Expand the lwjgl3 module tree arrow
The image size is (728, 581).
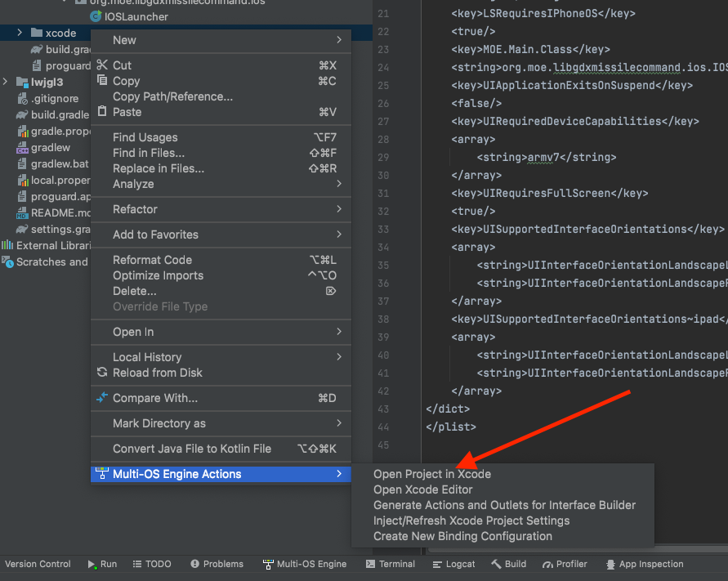[x=5, y=82]
